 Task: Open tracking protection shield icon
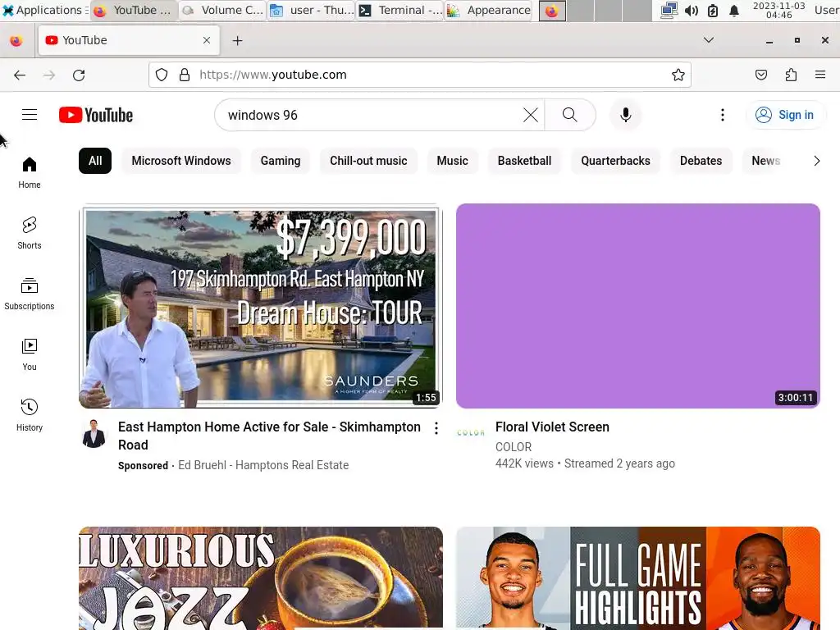[162, 75]
